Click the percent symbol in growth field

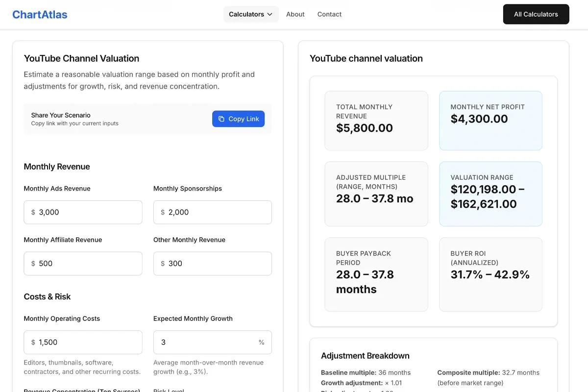(x=261, y=343)
